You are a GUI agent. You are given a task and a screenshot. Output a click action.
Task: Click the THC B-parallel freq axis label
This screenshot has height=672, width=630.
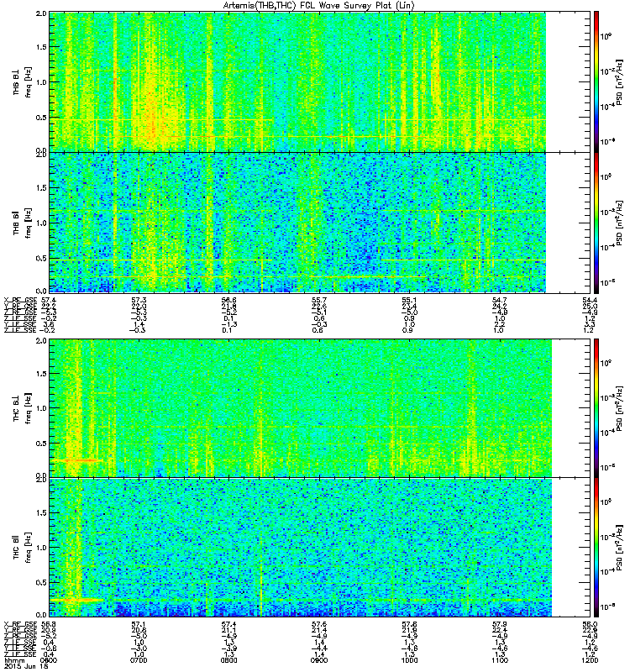pyautogui.click(x=22, y=548)
